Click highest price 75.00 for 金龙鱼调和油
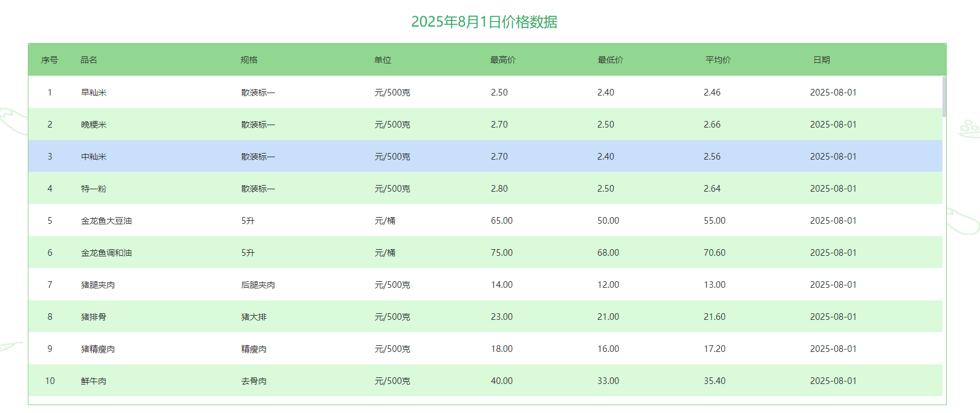Viewport: 980px width, 413px height. (502, 253)
